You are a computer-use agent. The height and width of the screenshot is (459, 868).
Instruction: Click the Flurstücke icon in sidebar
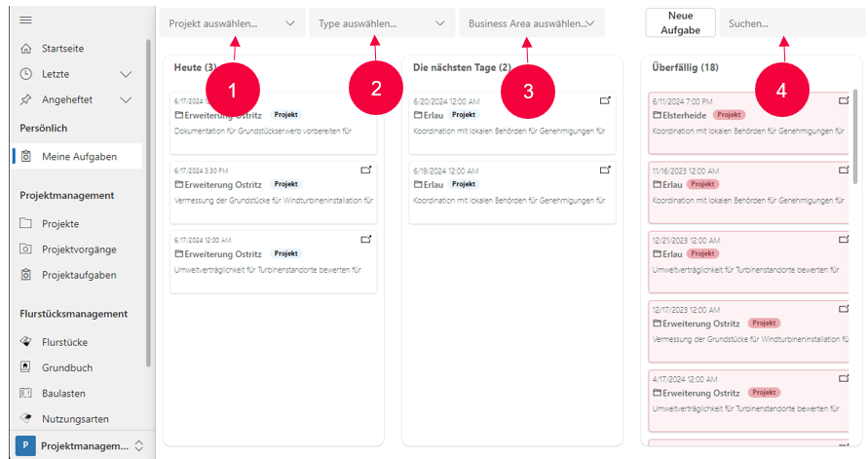click(26, 342)
